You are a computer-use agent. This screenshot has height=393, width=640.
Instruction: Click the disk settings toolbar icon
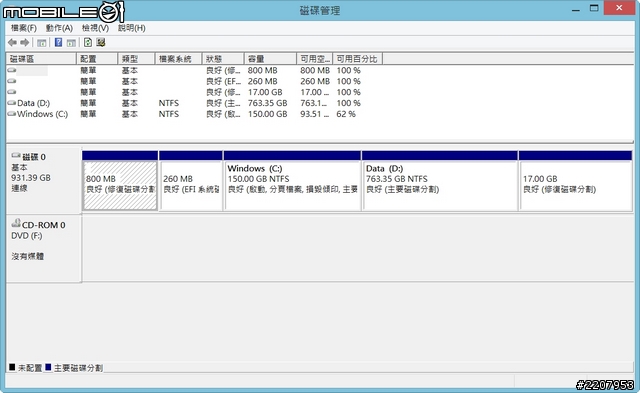click(x=100, y=42)
